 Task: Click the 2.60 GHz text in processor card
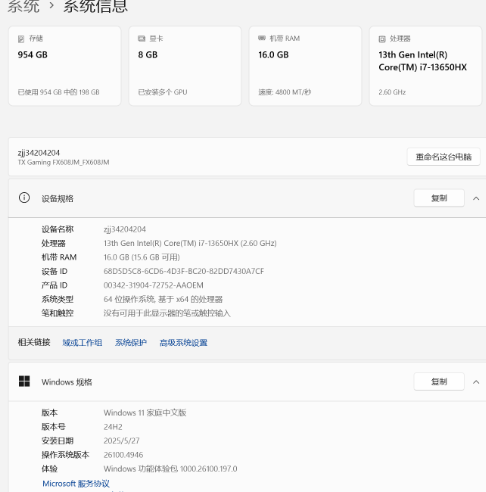(392, 92)
